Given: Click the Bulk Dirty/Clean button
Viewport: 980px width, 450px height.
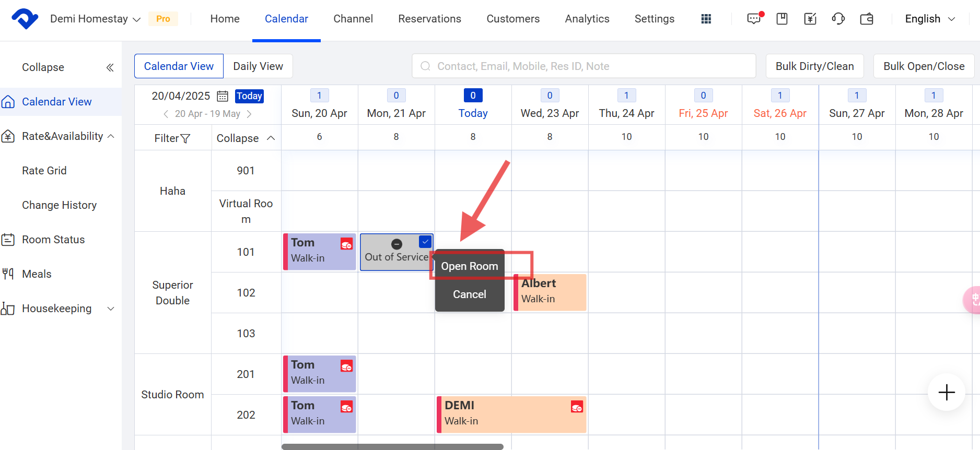Looking at the screenshot, I should (x=814, y=66).
